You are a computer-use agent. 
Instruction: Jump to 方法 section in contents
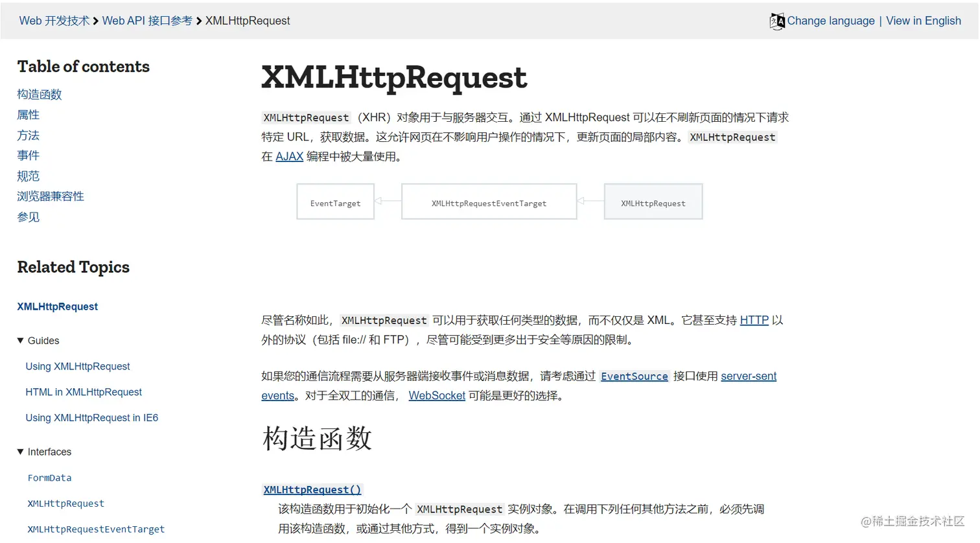tap(29, 135)
